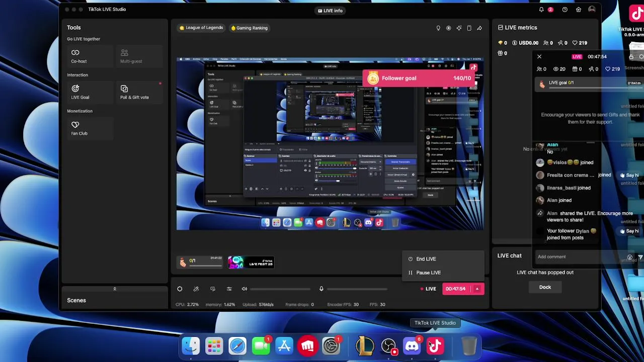Click the Gaming Ranking tag
The width and height of the screenshot is (644, 362).
(x=249, y=28)
